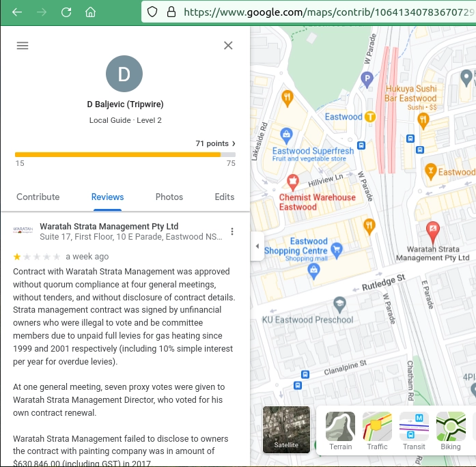Go back with the browser back arrow
This screenshot has height=467, width=476.
pyautogui.click(x=17, y=12)
